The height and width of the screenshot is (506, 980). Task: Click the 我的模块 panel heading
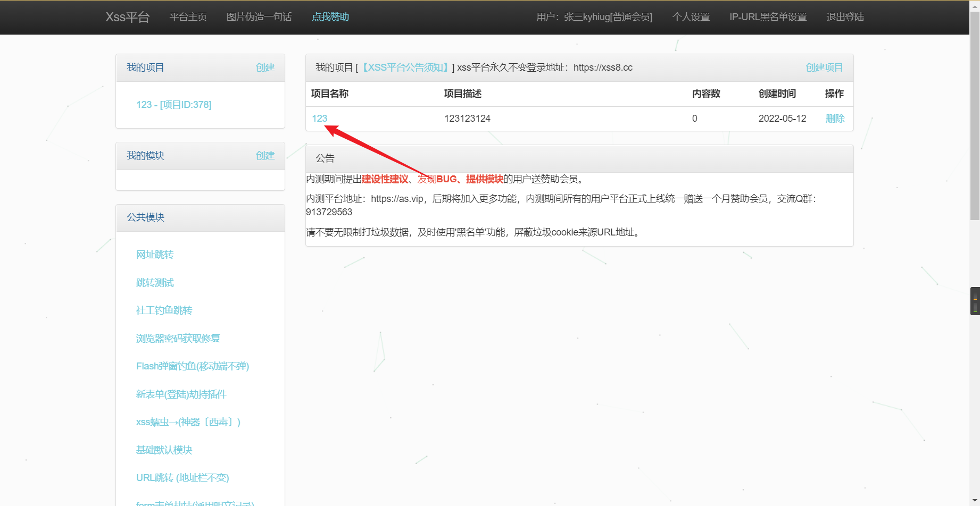click(145, 156)
